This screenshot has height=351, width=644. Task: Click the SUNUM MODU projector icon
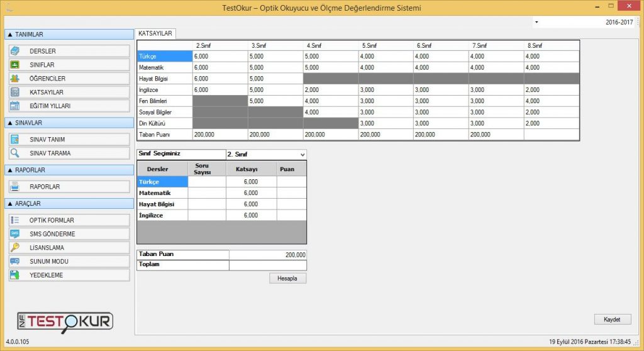(15, 261)
